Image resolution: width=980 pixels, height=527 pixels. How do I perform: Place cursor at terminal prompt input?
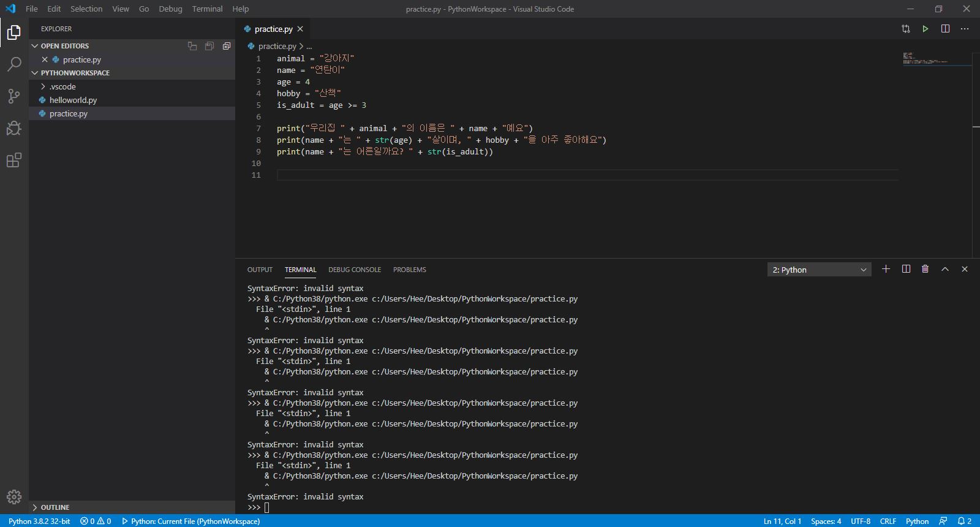[x=267, y=507]
